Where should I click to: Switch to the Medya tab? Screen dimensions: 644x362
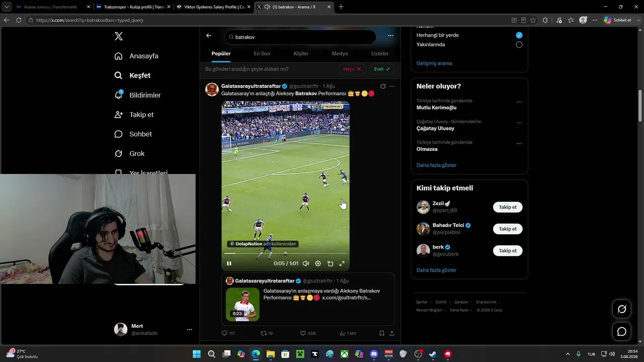tap(340, 54)
